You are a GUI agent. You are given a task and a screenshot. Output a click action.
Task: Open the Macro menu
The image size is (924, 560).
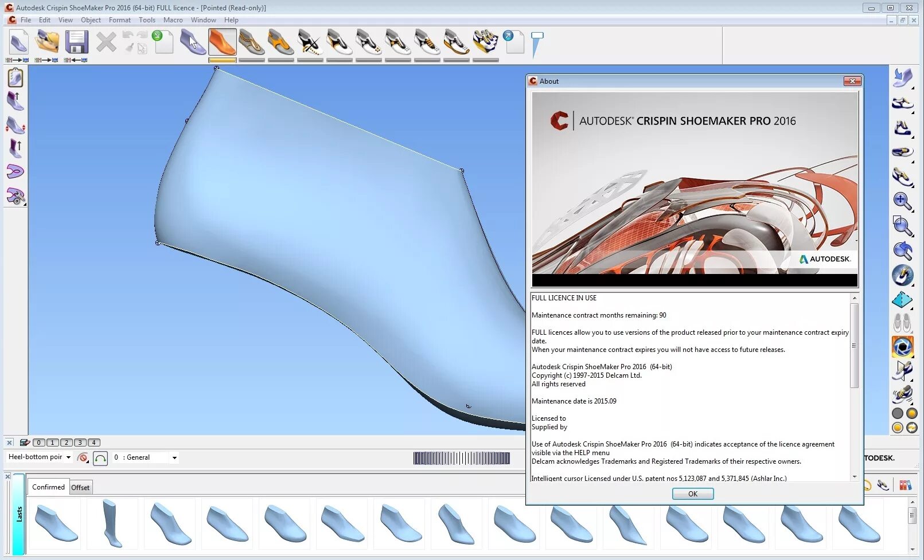(x=173, y=20)
